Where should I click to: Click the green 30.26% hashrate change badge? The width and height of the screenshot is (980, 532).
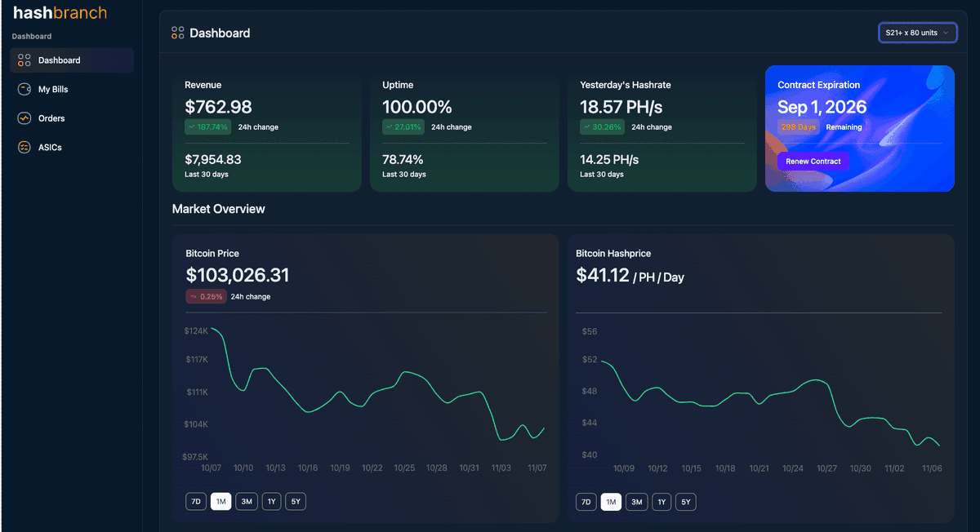pyautogui.click(x=601, y=127)
